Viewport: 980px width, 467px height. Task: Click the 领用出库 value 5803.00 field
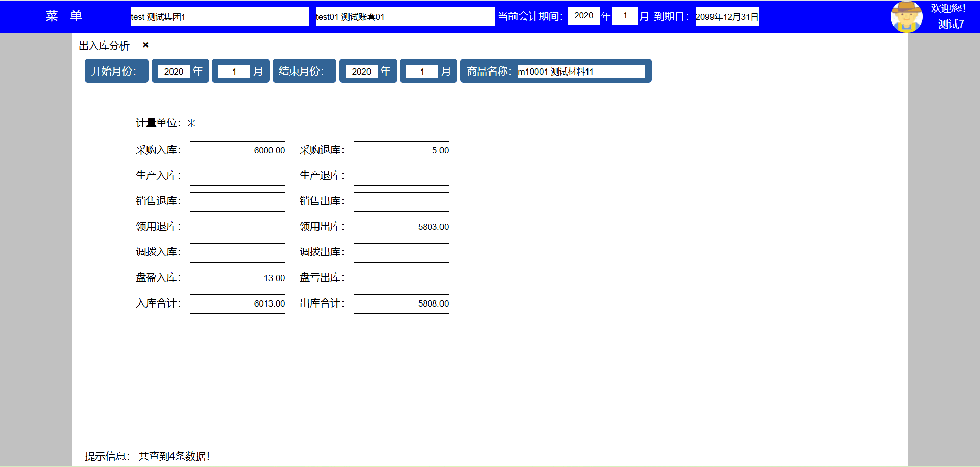[401, 227]
